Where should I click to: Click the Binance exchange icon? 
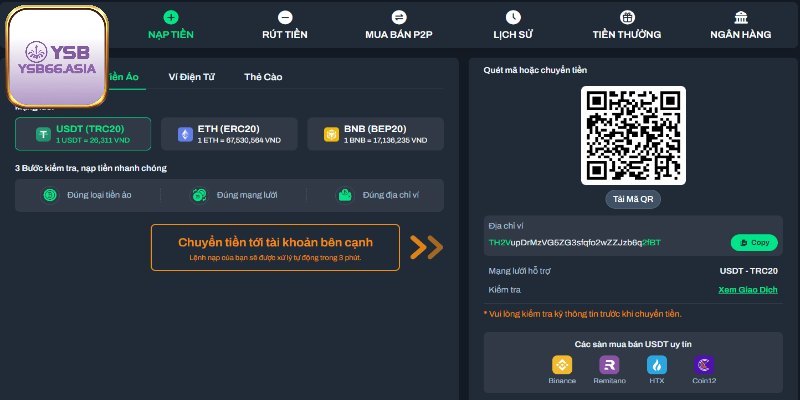point(562,365)
